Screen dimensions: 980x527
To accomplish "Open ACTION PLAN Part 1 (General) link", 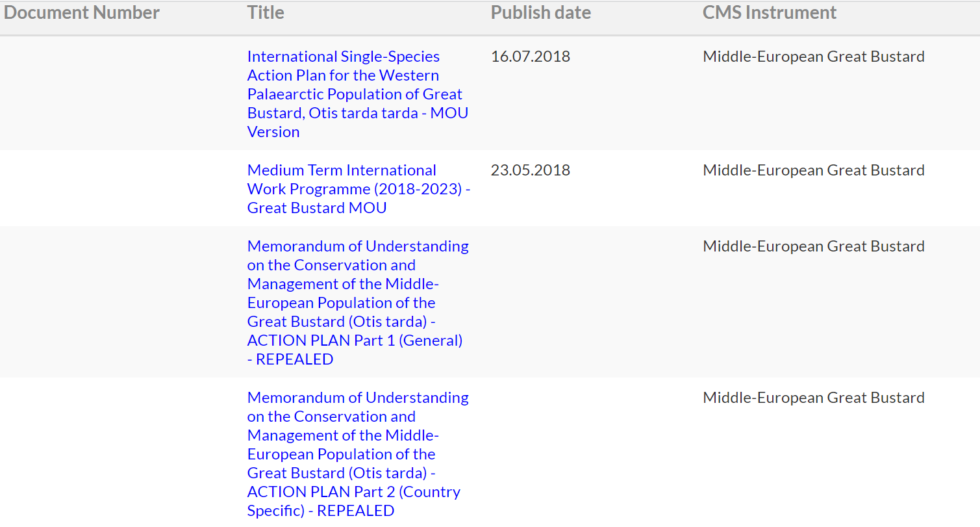I will tap(358, 302).
